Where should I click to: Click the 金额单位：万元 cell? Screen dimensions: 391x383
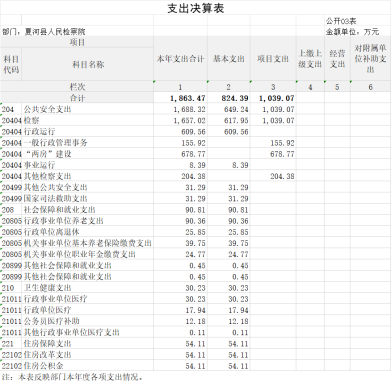(x=352, y=32)
